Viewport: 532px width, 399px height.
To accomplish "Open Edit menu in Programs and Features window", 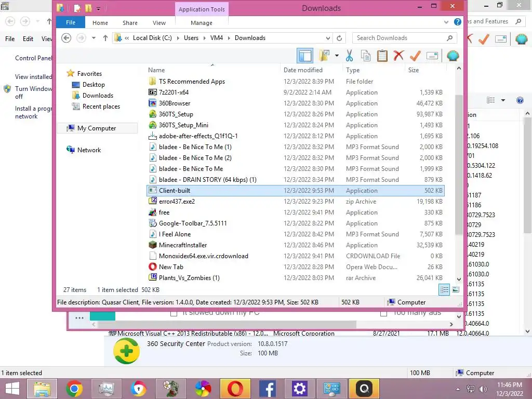I will click(28, 38).
